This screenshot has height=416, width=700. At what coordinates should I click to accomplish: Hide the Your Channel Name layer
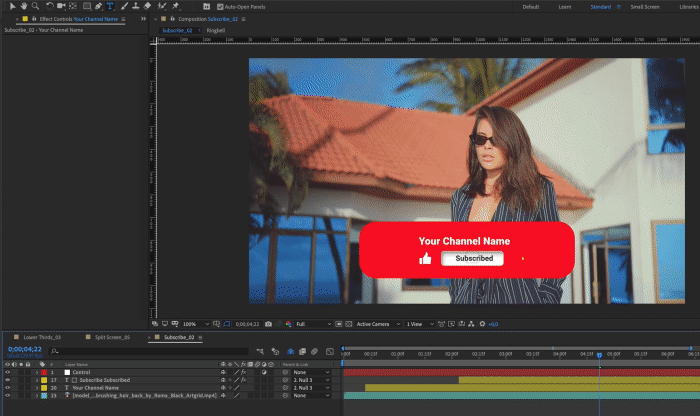click(7, 388)
